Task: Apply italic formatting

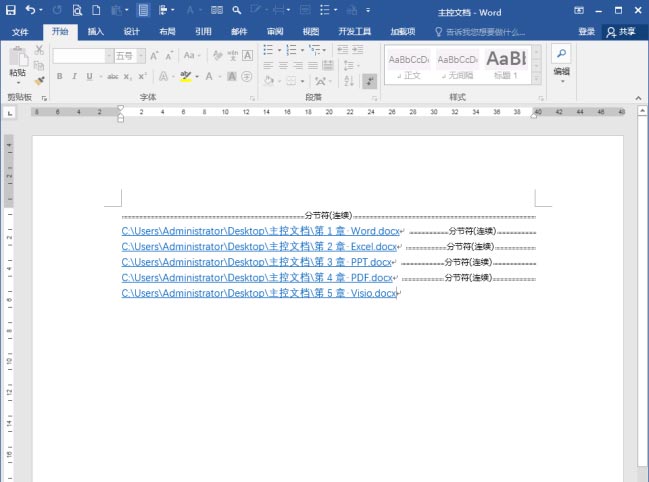Action: coord(75,76)
